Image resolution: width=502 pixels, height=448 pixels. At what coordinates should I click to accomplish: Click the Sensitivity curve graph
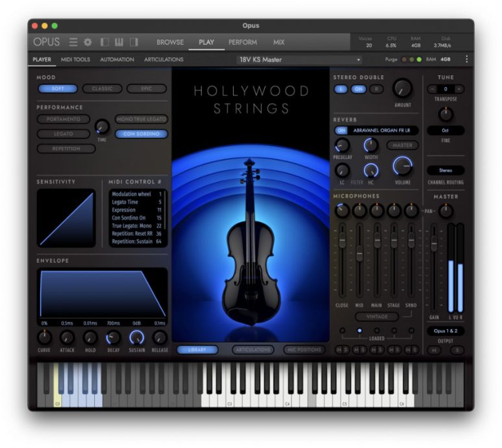(66, 218)
